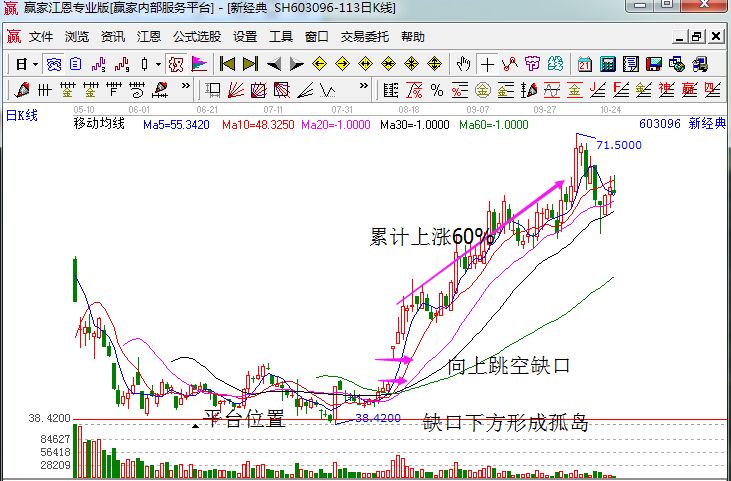Click the 新经典 stock name label
Screen dimensions: 731x481
[x=709, y=125]
